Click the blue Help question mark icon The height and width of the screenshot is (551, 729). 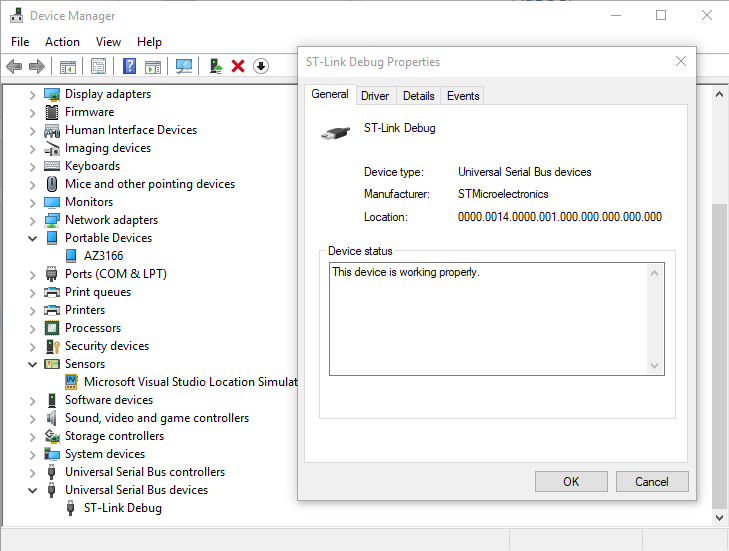pos(130,66)
